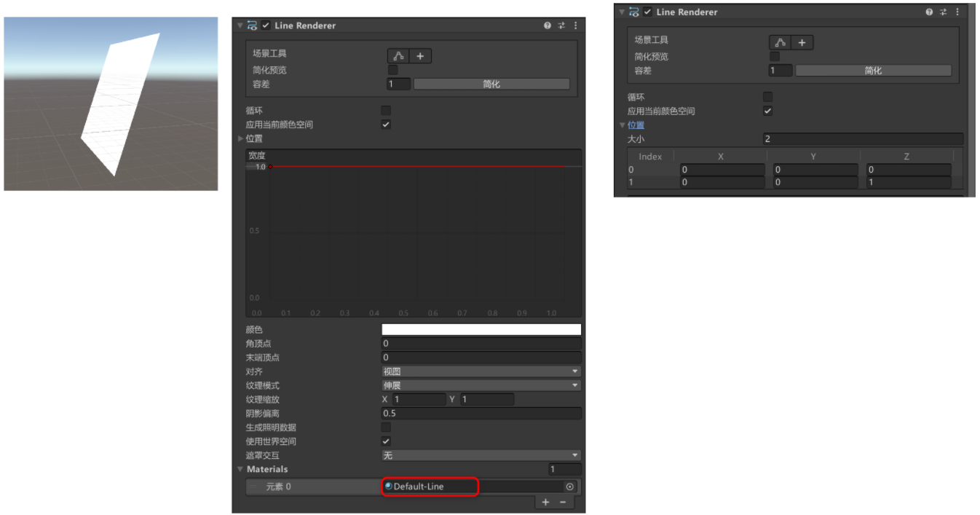Viewport: 980px width, 515px height.
Task: Click create points plus tool in left panel
Action: coord(420,56)
